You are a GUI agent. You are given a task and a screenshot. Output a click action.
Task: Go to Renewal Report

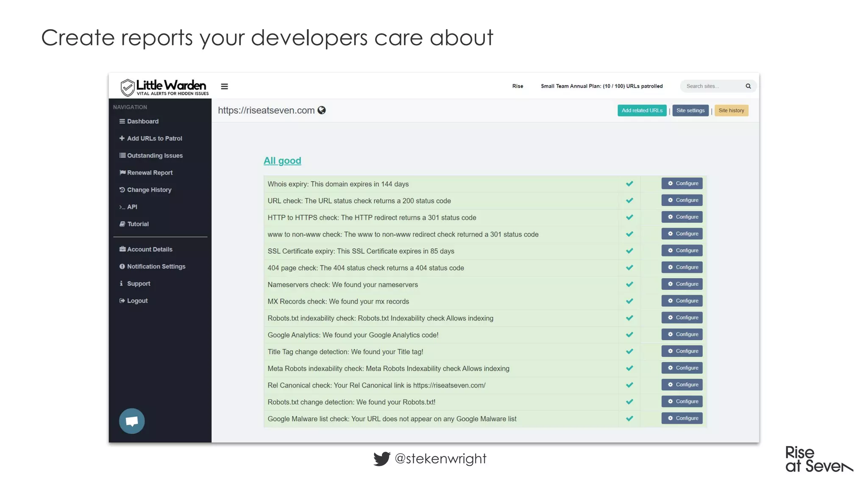[146, 173]
